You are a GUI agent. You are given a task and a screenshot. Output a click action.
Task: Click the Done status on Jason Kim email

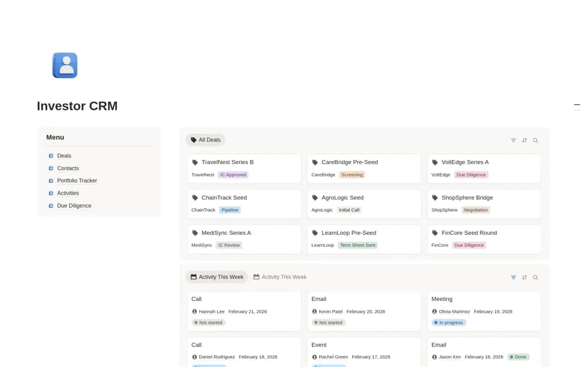click(518, 357)
